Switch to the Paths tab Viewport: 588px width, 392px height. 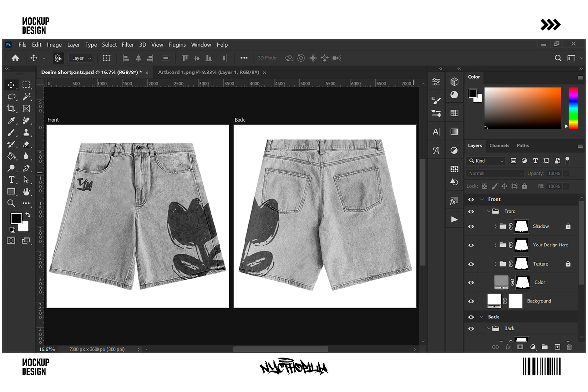(523, 146)
